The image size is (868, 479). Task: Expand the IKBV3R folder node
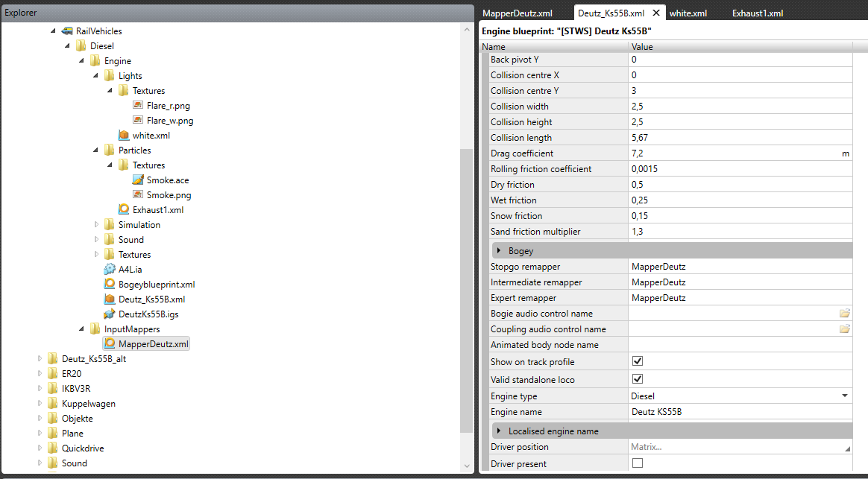[x=40, y=389]
